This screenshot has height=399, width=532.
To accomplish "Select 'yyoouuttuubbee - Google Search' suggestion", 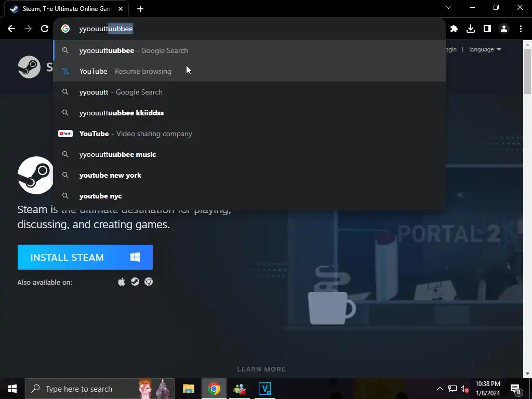I will pos(249,50).
